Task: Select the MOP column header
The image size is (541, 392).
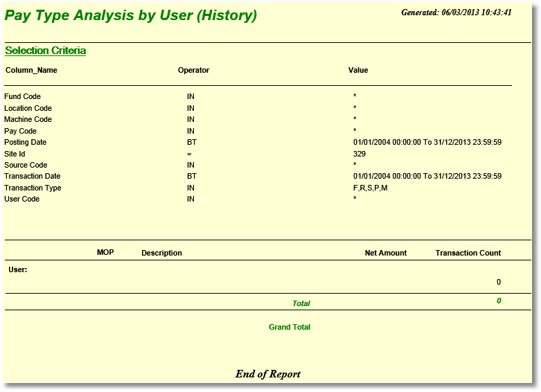Action: coord(105,252)
